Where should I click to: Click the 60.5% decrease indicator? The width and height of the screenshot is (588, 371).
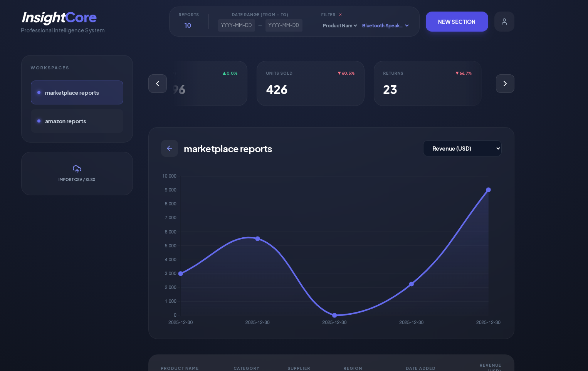pos(346,73)
